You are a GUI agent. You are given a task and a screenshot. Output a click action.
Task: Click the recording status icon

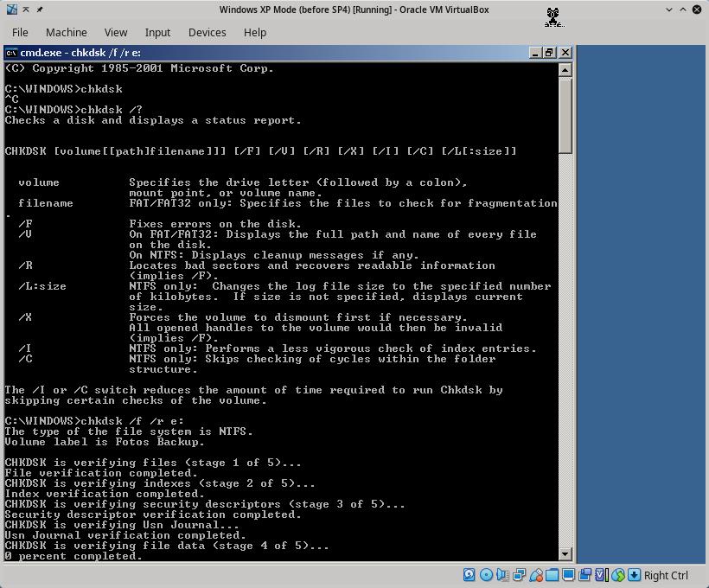tap(584, 575)
